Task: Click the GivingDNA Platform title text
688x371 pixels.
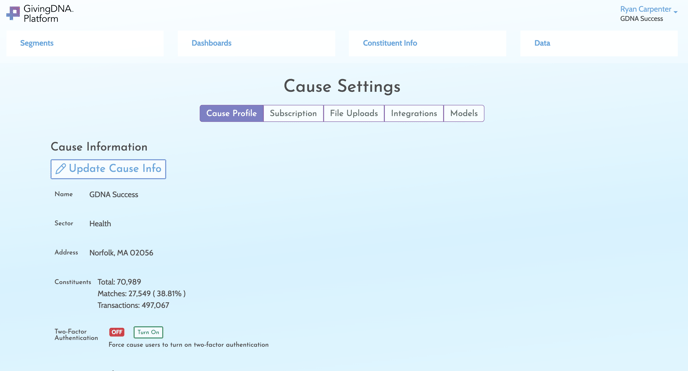Action: tap(48, 14)
